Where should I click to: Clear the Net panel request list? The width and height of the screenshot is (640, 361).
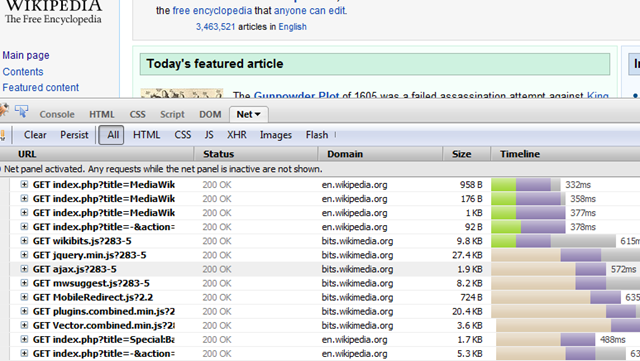click(35, 135)
